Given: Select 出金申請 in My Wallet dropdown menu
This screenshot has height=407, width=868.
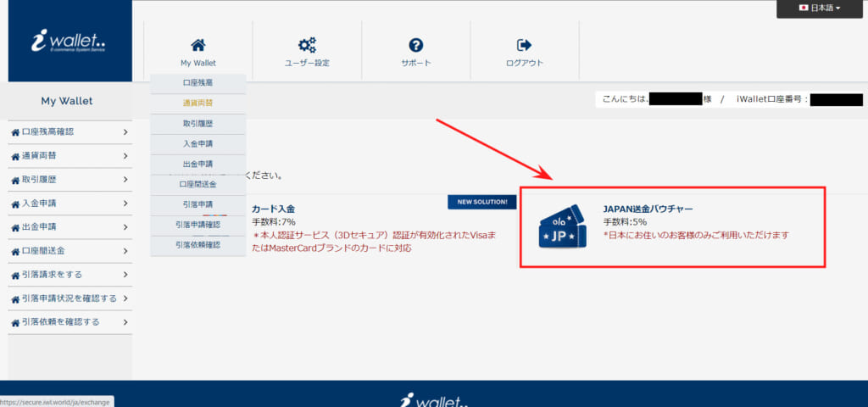Looking at the screenshot, I should coord(198,164).
